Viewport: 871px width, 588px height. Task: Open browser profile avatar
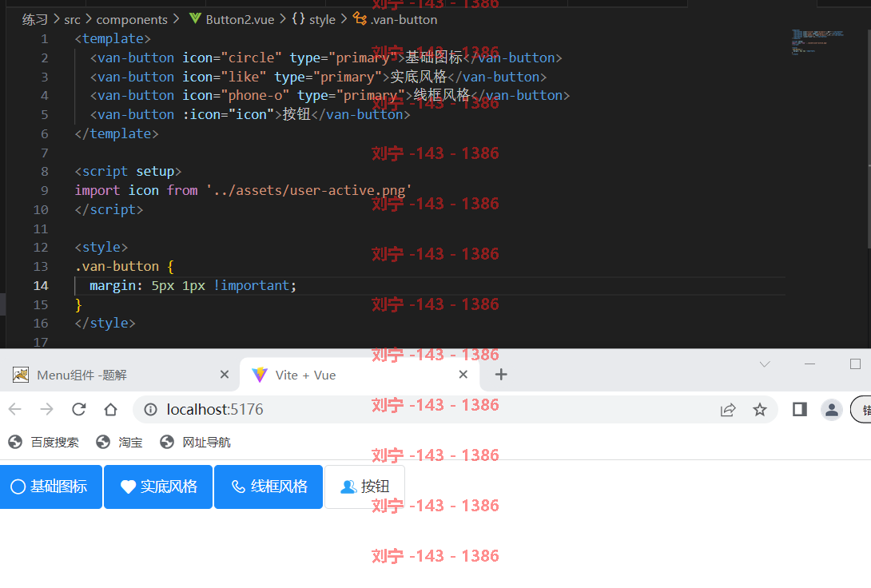832,410
